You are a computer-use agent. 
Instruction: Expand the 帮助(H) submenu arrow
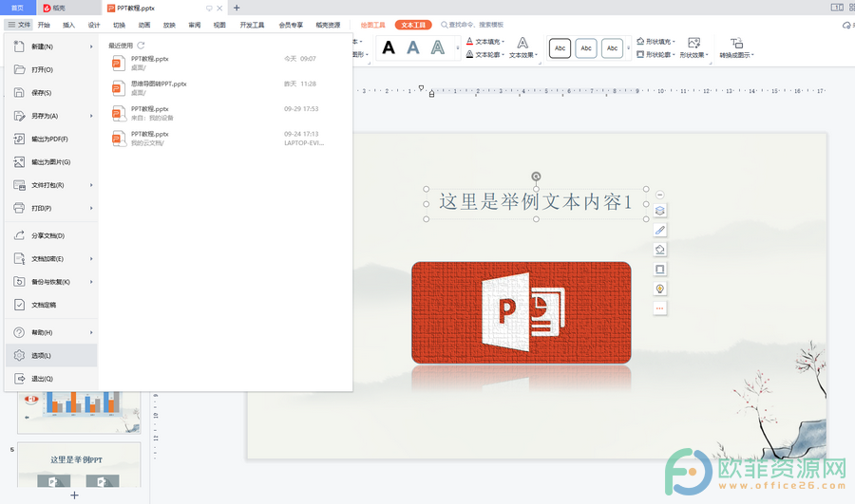coord(91,332)
